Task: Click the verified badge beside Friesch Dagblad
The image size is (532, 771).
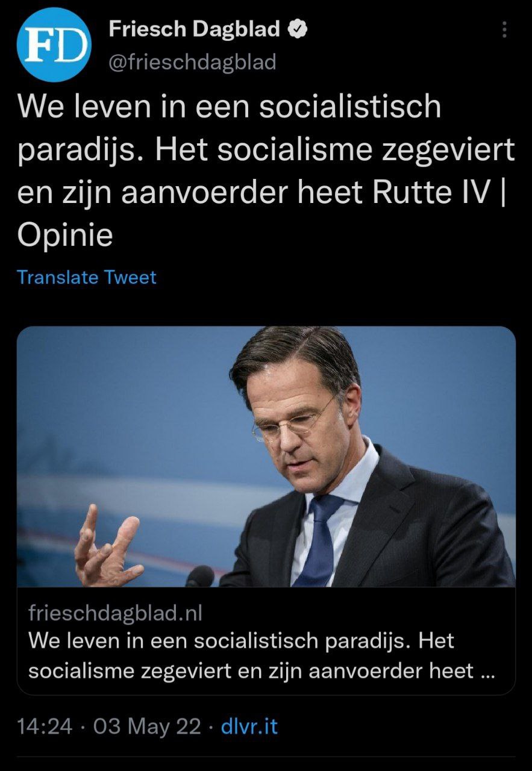Action: point(299,29)
